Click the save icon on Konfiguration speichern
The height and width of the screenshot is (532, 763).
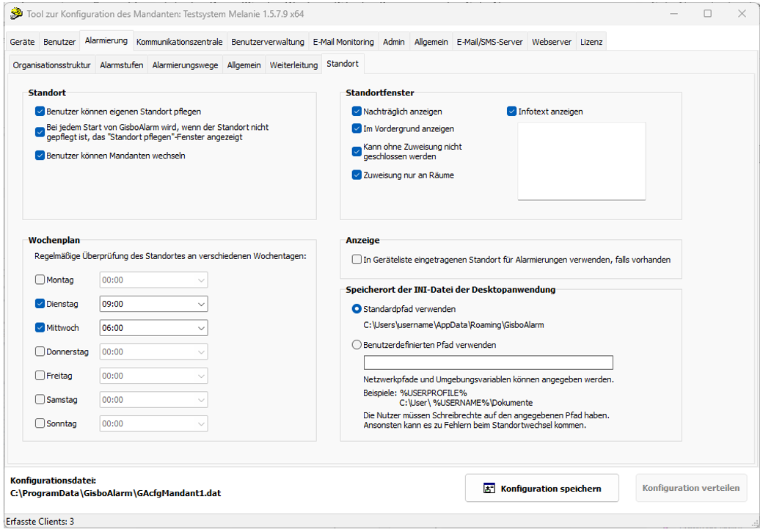(489, 488)
